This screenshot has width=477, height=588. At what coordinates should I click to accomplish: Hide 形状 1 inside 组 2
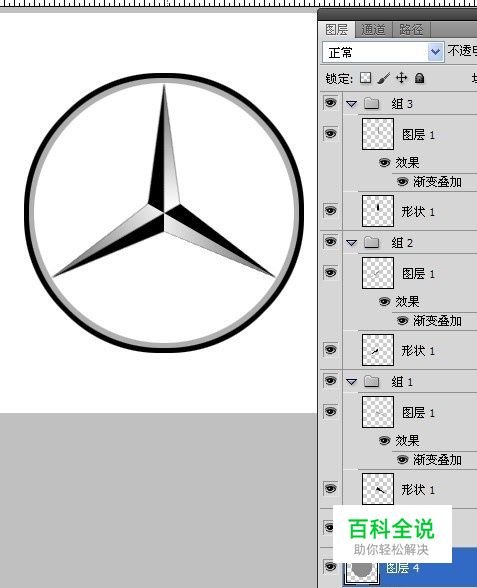[x=330, y=350]
